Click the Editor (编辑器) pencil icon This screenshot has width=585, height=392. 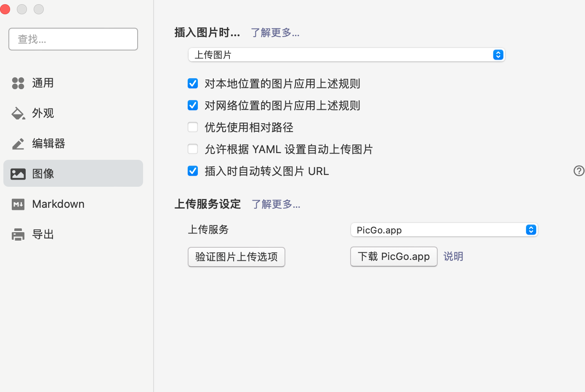18,144
